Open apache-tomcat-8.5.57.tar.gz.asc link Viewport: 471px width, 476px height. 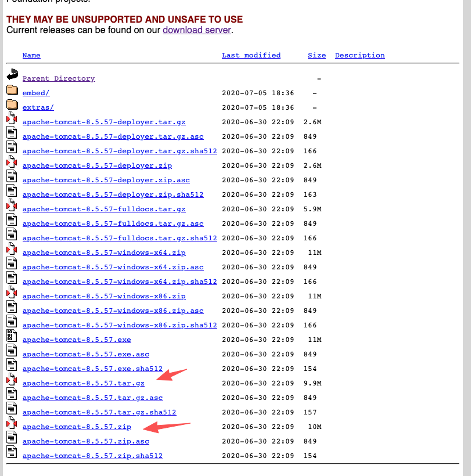92,398
